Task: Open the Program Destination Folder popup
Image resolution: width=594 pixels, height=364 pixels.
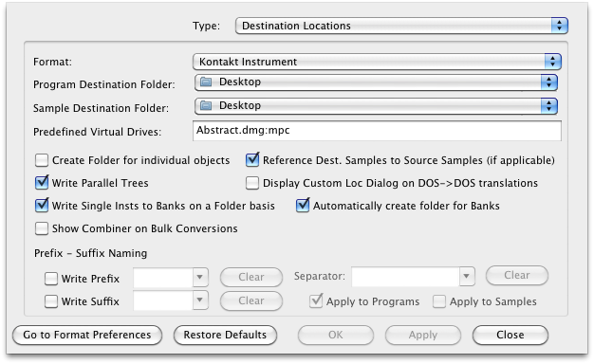Action: [x=376, y=82]
